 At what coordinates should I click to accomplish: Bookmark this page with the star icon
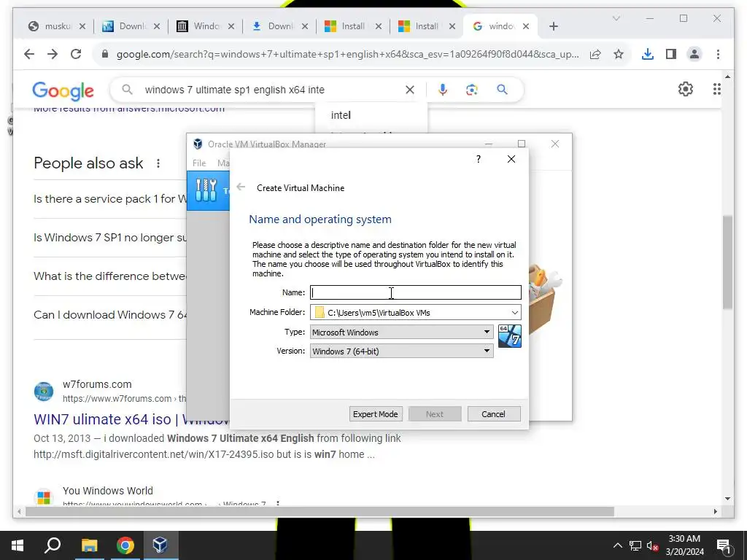coord(619,54)
